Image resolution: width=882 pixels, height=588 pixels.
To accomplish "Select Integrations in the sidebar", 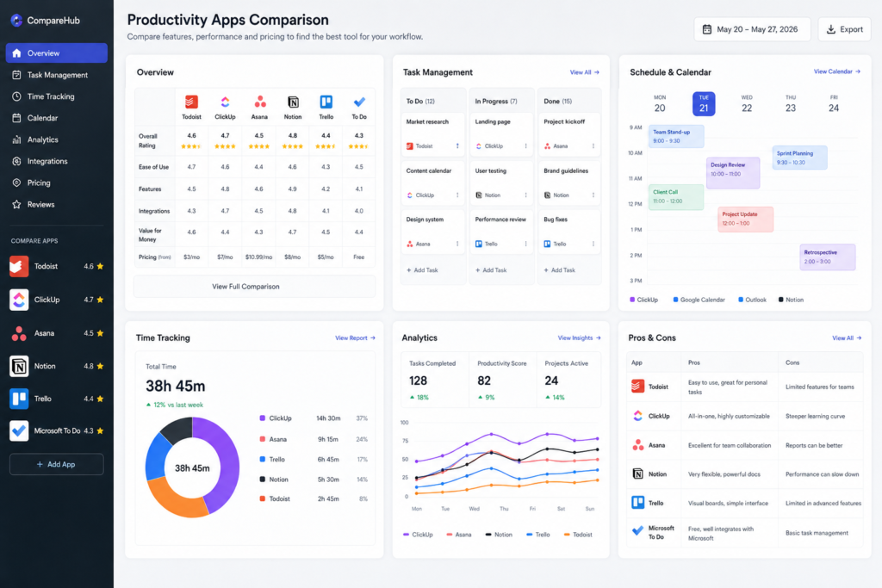I will tap(56, 161).
